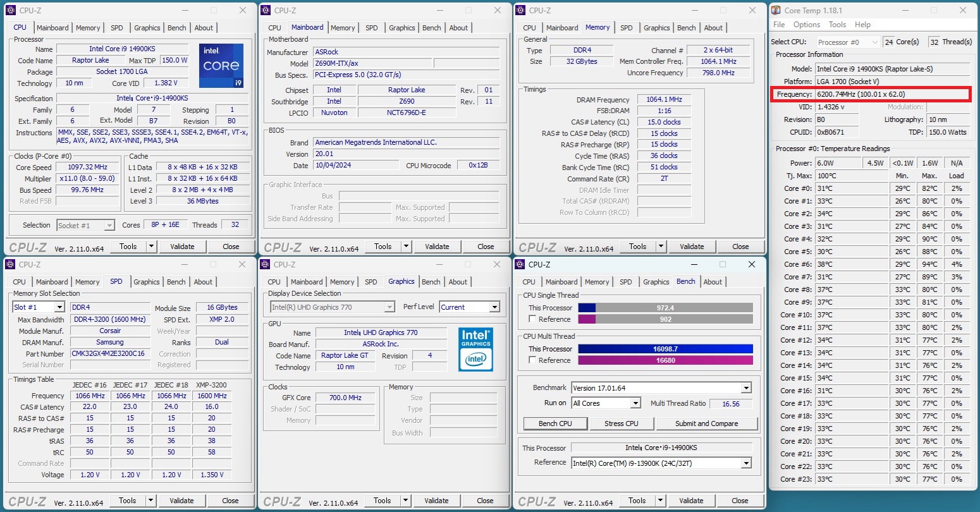Open the Slot #1 memory slot dropdown
980x512 pixels.
coord(59,307)
